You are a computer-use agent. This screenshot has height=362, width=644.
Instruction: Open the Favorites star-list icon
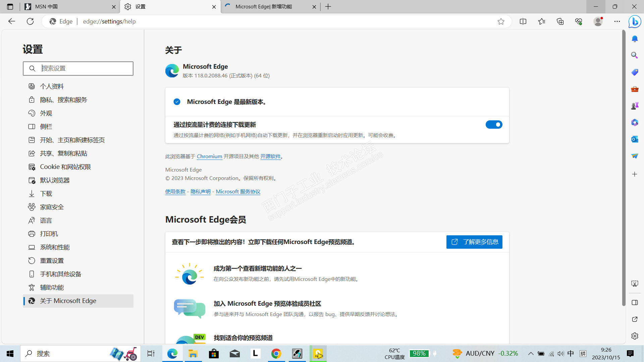click(541, 21)
